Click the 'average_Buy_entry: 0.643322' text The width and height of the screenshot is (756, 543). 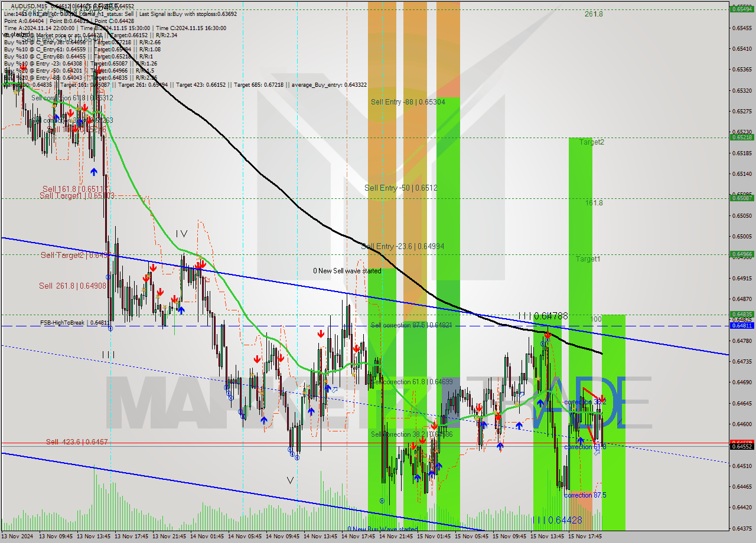tap(330, 85)
